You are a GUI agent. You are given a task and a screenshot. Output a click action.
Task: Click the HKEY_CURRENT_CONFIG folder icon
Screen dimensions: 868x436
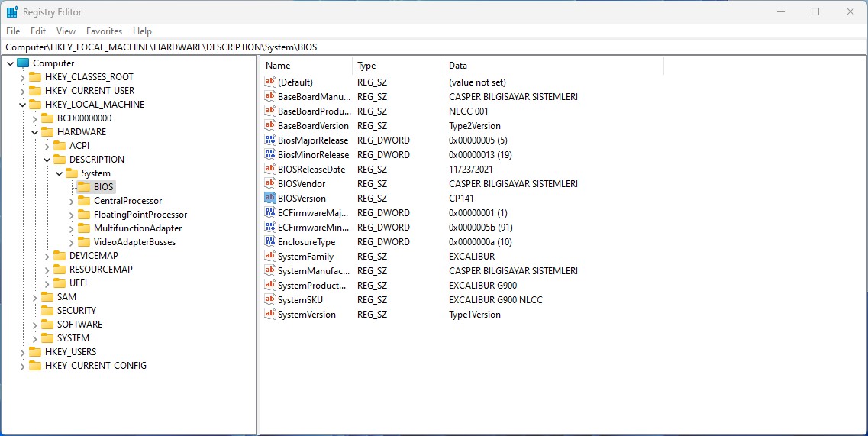tap(35, 366)
